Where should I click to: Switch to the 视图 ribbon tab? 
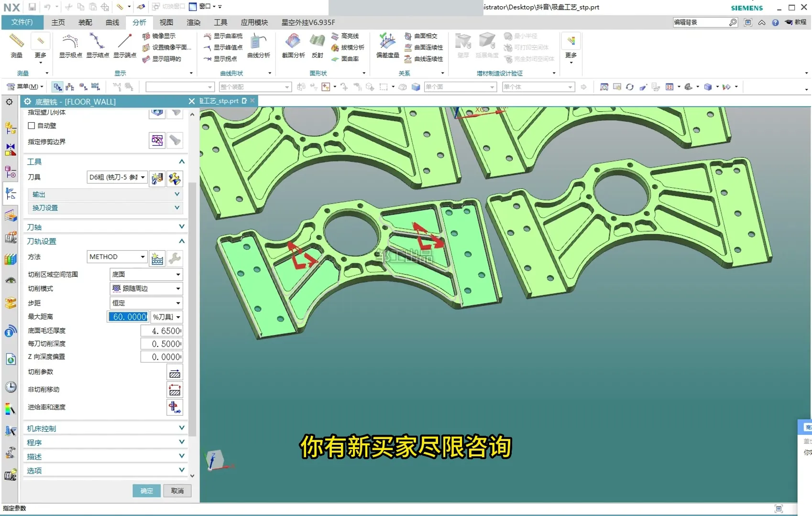coord(166,22)
